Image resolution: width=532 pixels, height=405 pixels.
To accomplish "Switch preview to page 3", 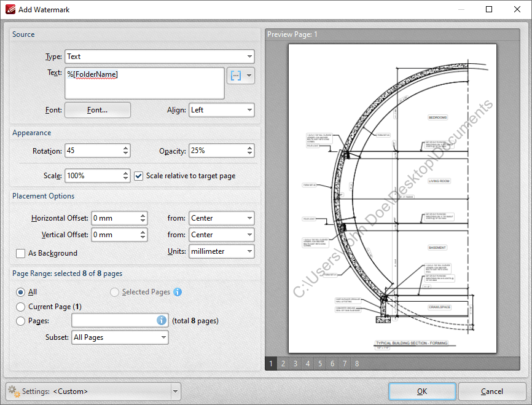I will point(295,364).
